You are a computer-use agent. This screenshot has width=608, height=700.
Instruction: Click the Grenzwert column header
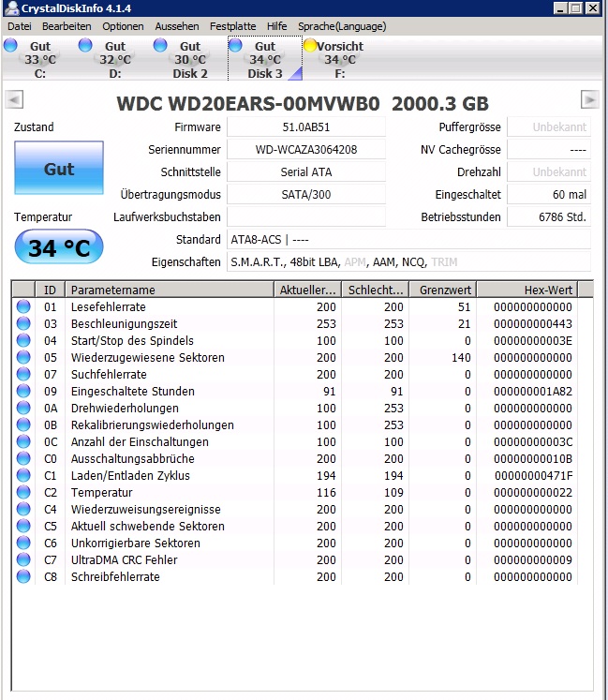click(443, 290)
